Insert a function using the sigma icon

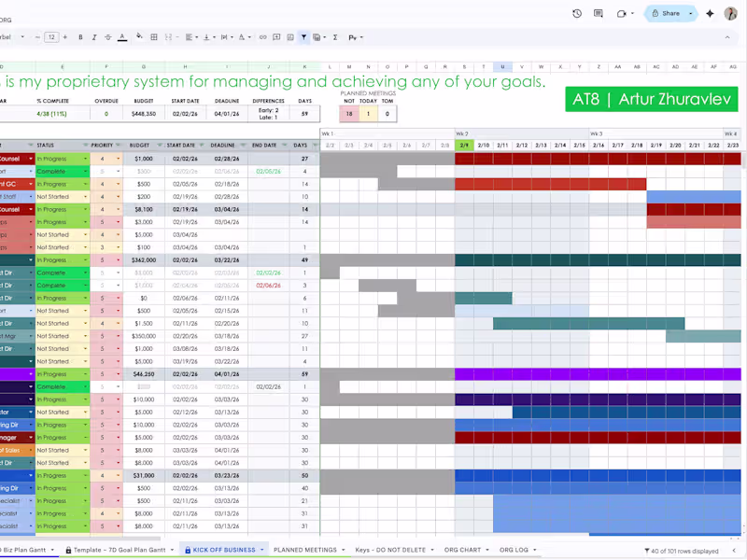pyautogui.click(x=334, y=37)
